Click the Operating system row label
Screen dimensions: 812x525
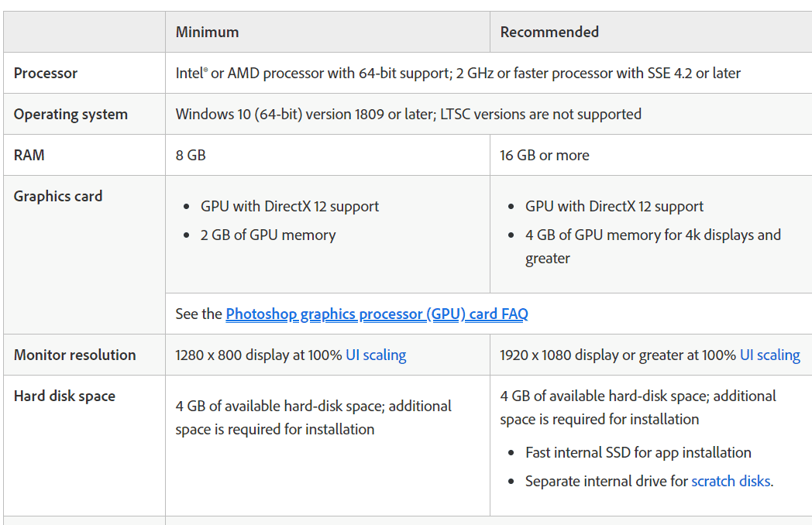click(71, 114)
